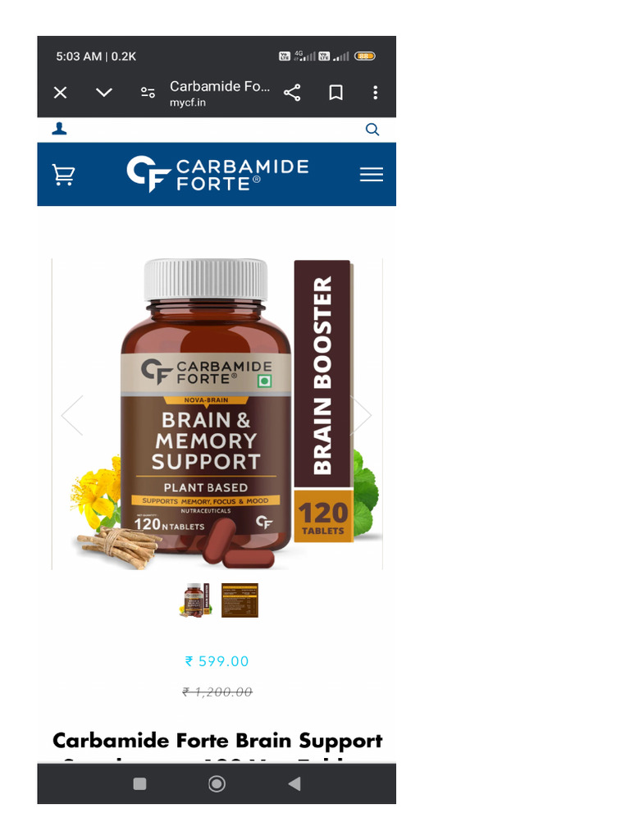Image resolution: width=630 pixels, height=840 pixels.
Task: Expand the tab minimize chevron
Action: 104,93
